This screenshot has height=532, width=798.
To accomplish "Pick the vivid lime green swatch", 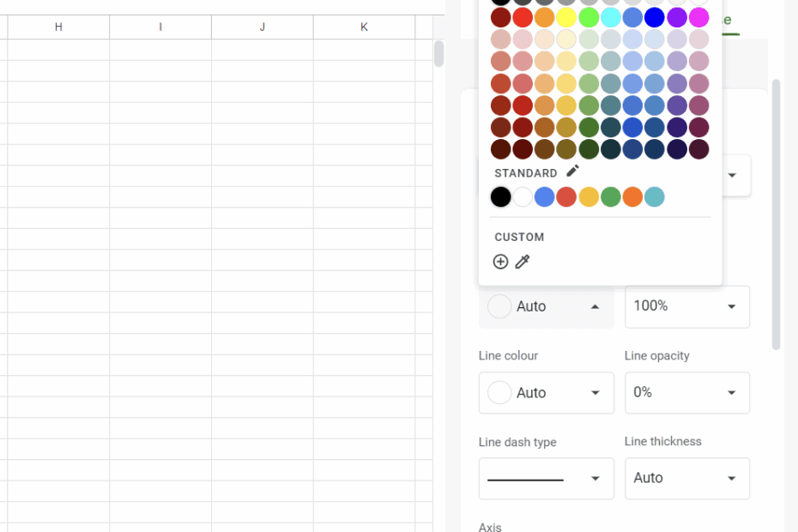I will (x=589, y=17).
